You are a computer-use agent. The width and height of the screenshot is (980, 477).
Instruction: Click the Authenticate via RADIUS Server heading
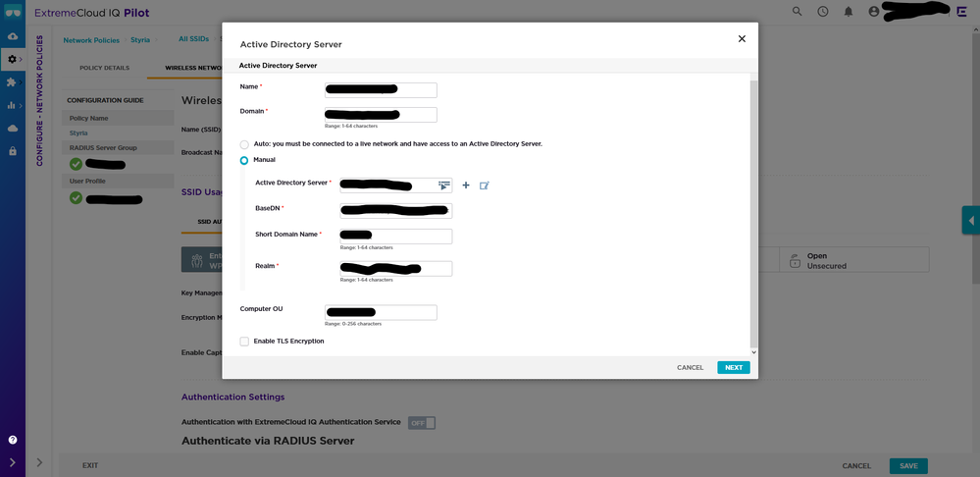point(268,441)
